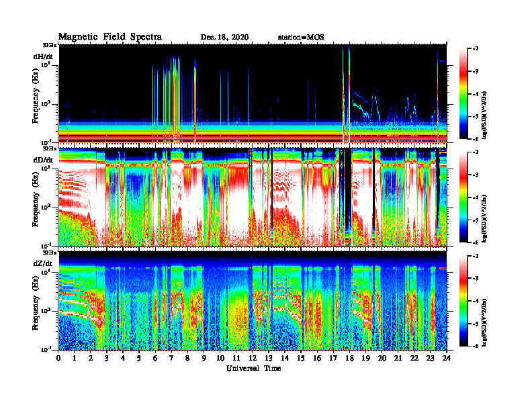Image resolution: width=532 pixels, height=411 pixels.
Task: Click hour tick label '22' on time axis
Action: click(x=414, y=359)
